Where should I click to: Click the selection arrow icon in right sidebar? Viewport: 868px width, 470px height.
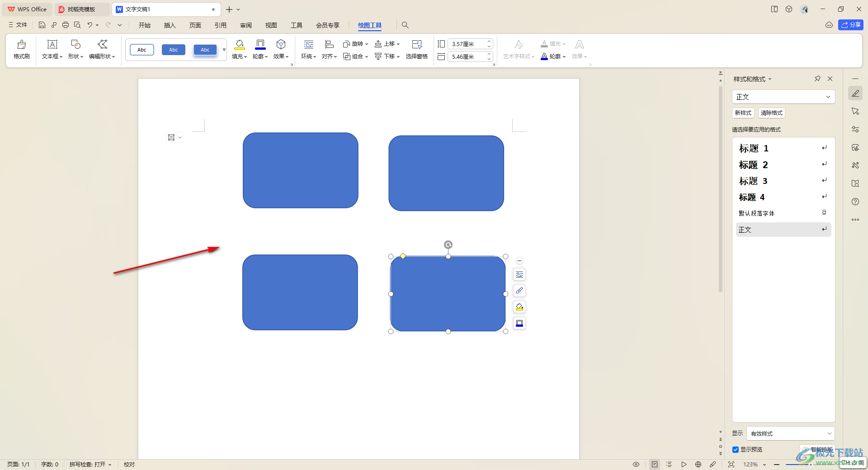click(855, 111)
